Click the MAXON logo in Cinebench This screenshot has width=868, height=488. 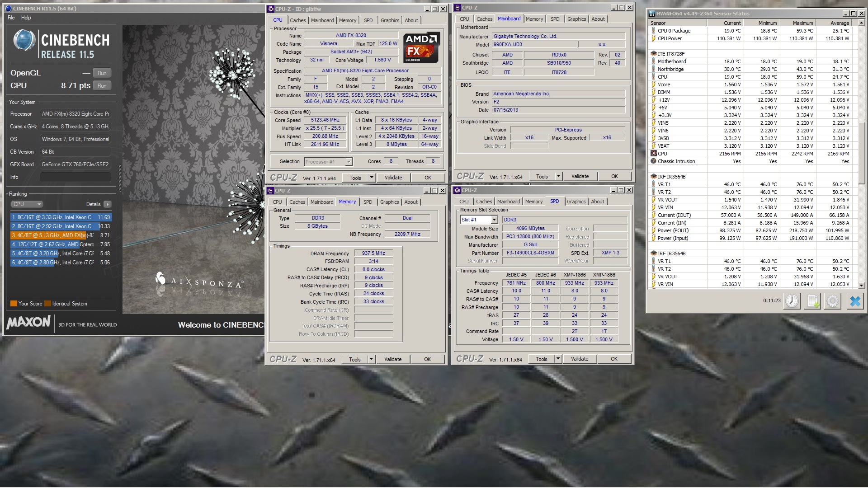pos(28,322)
